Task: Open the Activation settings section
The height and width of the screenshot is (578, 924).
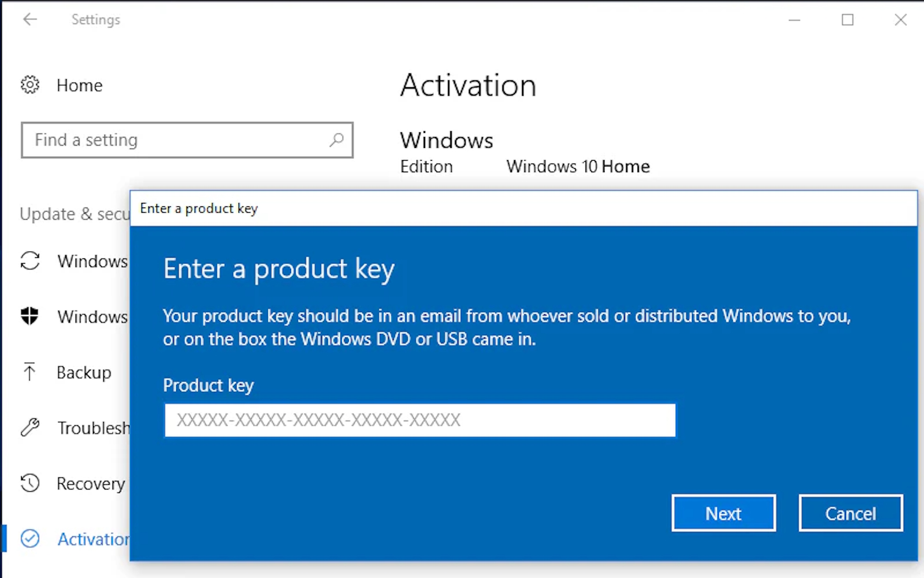Action: tap(94, 539)
